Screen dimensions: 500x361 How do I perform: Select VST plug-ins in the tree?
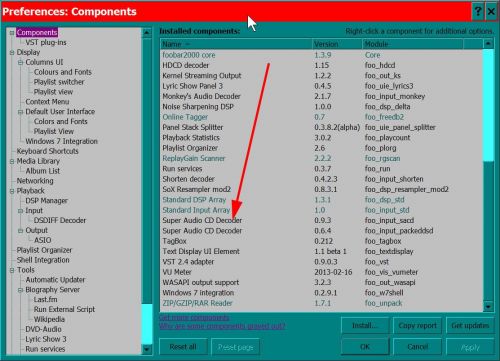click(x=46, y=42)
